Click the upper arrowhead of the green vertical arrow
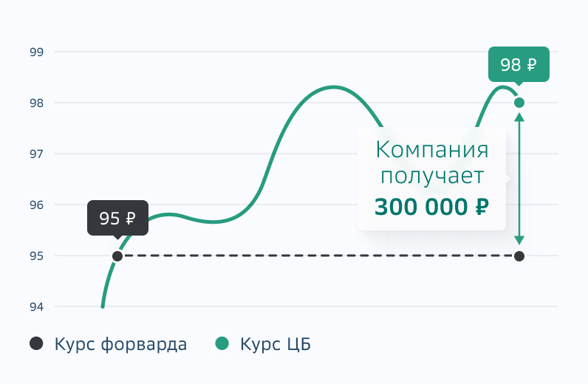This screenshot has width=588, height=384. pyautogui.click(x=519, y=116)
